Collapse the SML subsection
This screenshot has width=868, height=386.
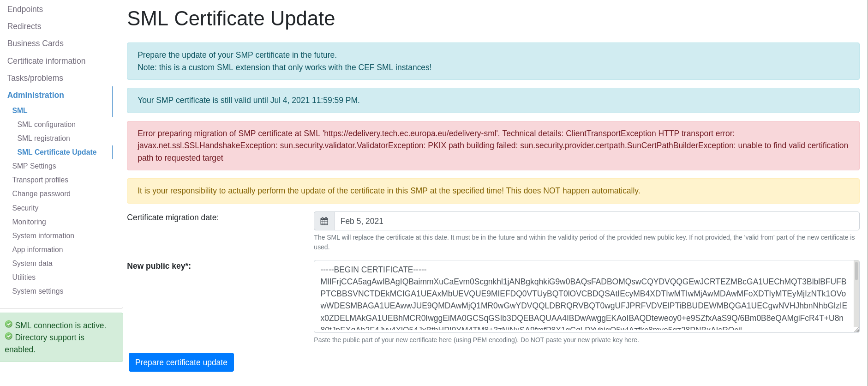tap(19, 110)
